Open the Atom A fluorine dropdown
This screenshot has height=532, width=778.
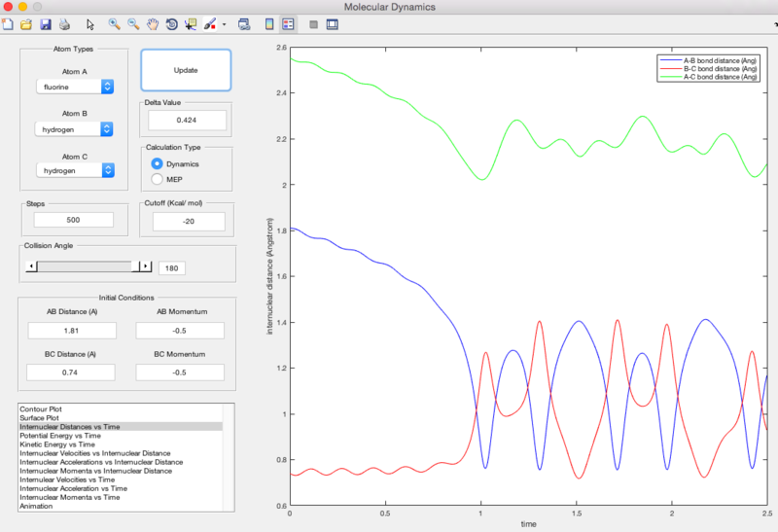click(75, 87)
